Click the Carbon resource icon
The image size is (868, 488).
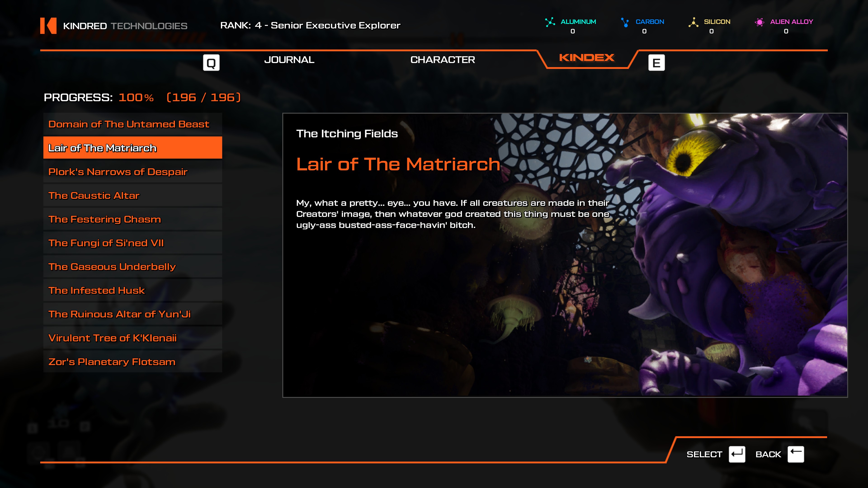(625, 22)
